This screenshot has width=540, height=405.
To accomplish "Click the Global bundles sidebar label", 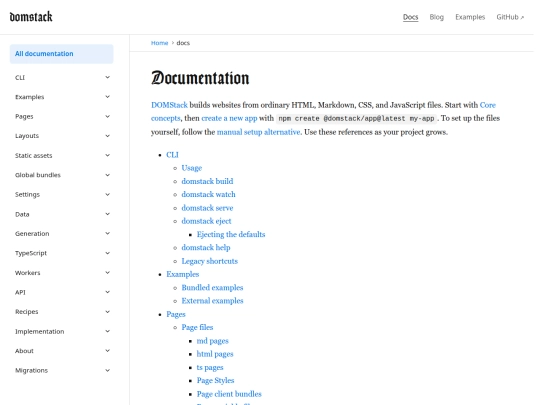I will (x=38, y=175).
